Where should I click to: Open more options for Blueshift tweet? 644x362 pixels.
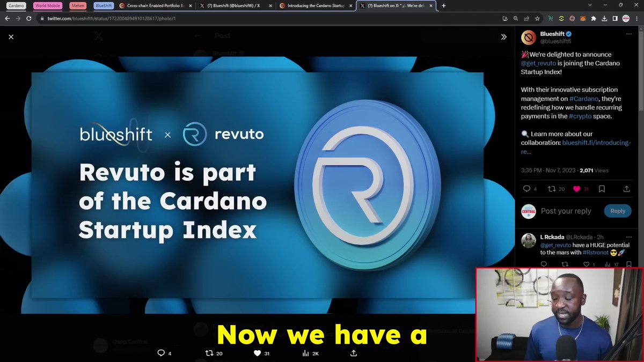629,34
